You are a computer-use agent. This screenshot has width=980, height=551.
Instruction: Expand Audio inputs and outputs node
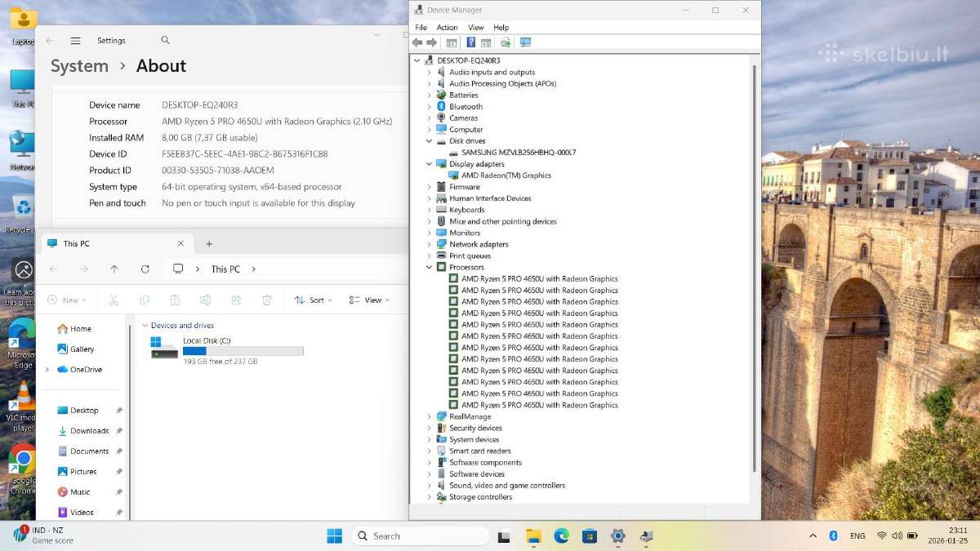click(x=430, y=72)
